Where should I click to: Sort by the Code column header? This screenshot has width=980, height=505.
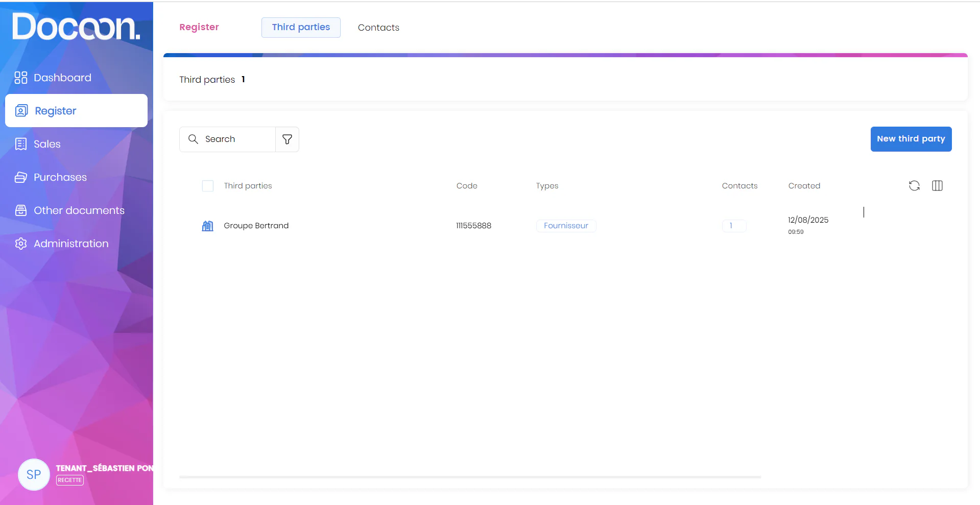[467, 186]
